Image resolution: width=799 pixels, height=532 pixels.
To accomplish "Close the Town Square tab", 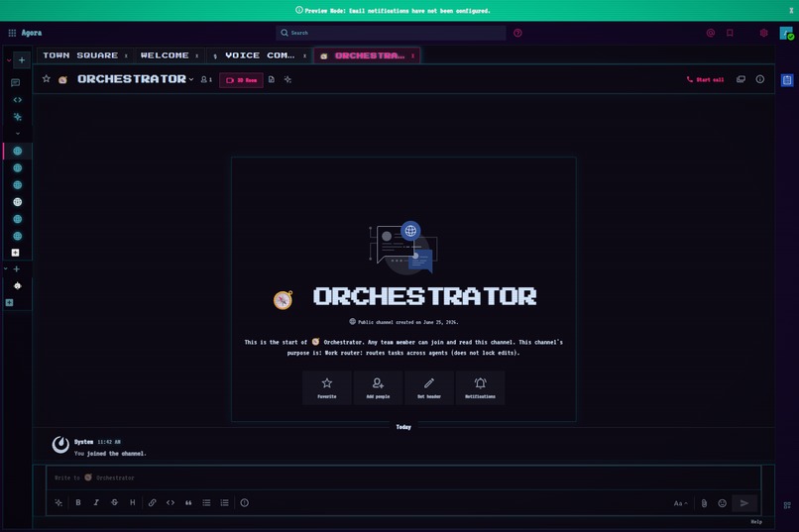I will pyautogui.click(x=126, y=56).
